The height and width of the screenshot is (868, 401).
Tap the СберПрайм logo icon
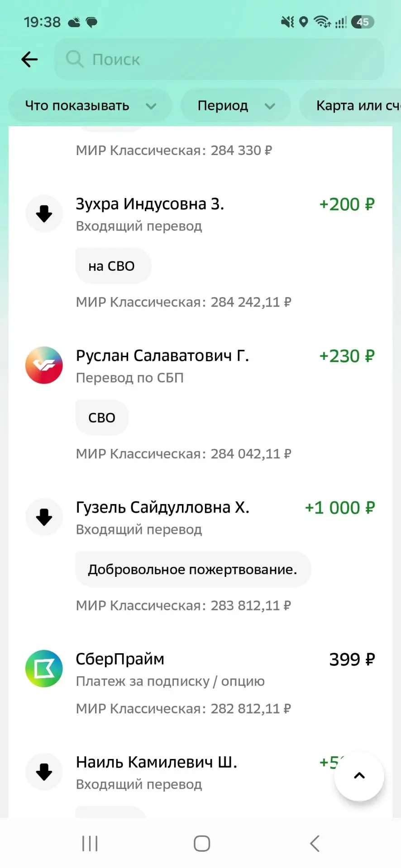[44, 669]
